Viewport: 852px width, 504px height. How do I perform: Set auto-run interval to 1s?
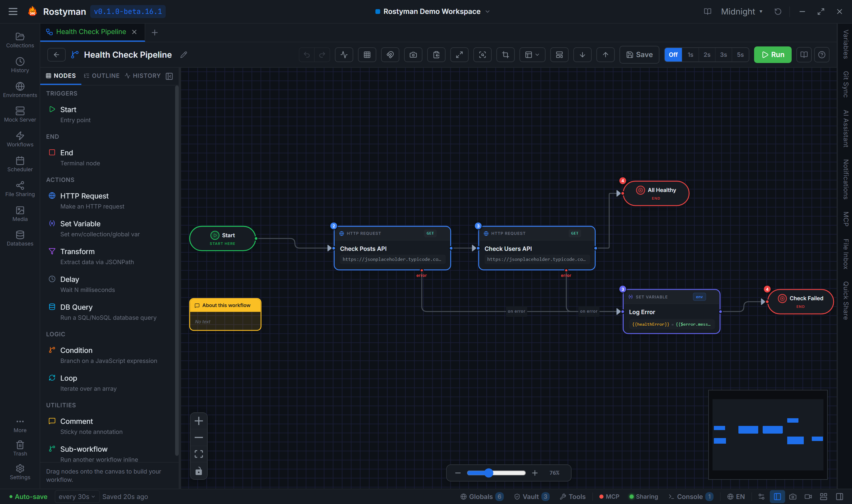point(690,55)
